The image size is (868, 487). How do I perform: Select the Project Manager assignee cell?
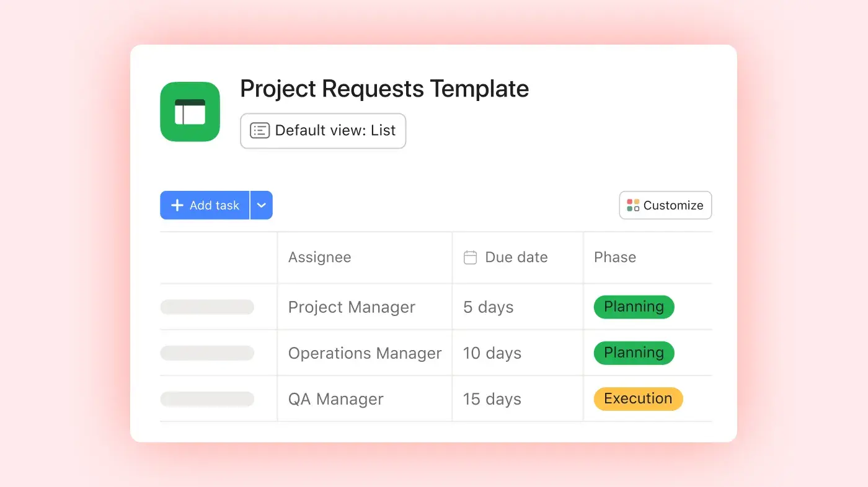352,307
